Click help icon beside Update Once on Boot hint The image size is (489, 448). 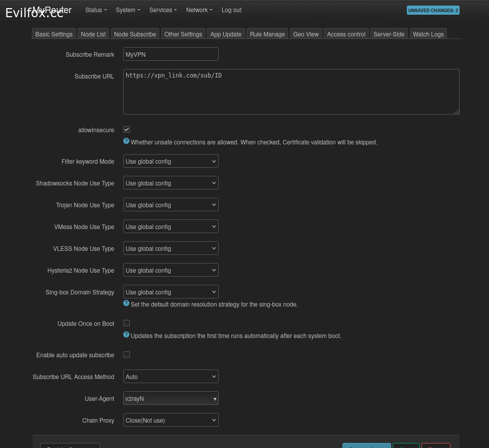126,335
